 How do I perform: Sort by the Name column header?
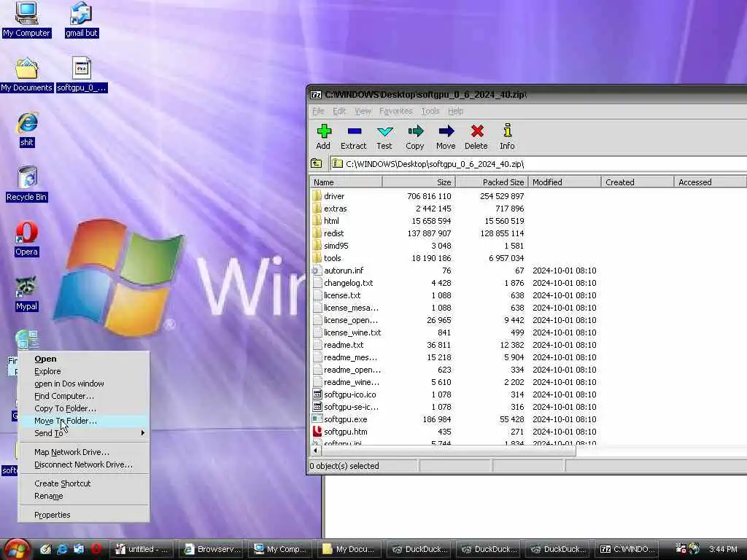pyautogui.click(x=346, y=182)
